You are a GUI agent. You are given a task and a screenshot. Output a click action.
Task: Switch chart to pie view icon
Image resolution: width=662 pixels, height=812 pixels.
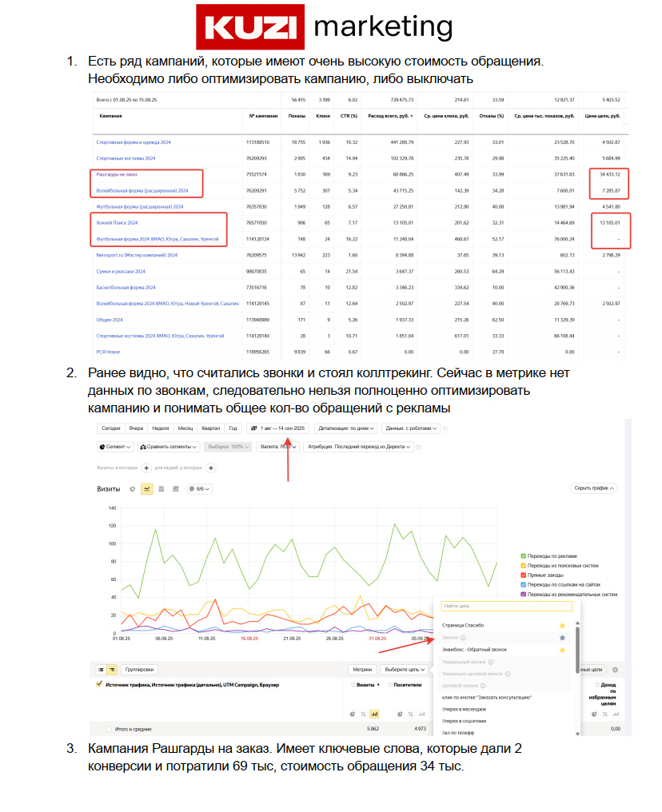pos(133,489)
